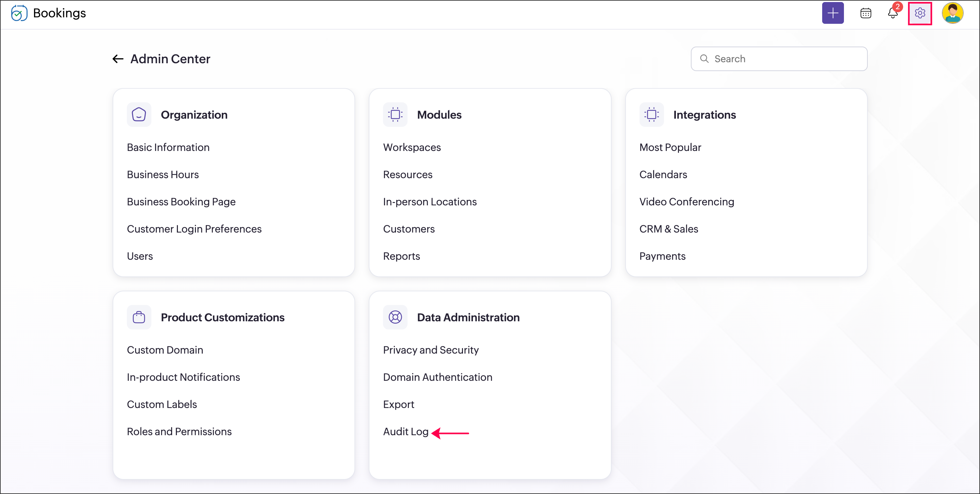Open Roles and Permissions

coord(179,432)
